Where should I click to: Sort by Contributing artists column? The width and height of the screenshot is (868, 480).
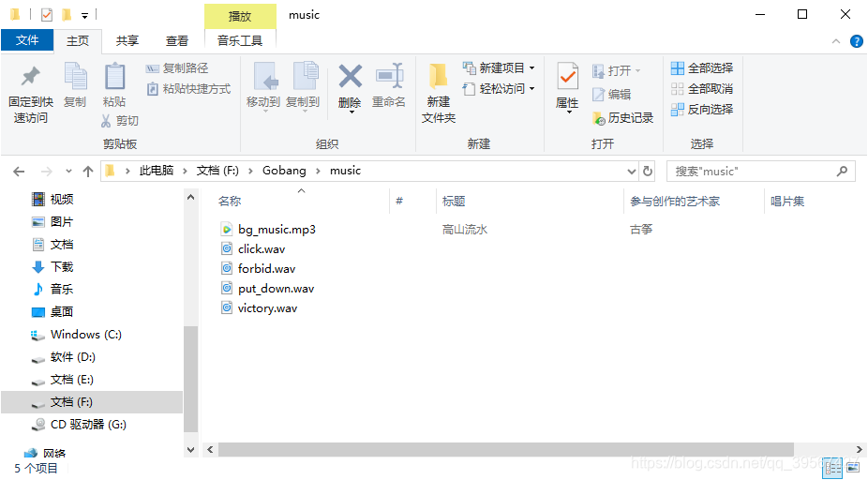675,202
